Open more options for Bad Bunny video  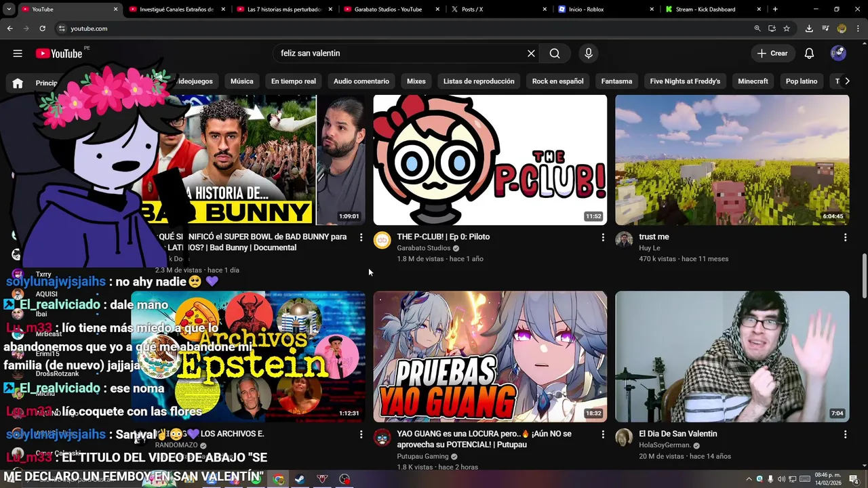tap(361, 238)
